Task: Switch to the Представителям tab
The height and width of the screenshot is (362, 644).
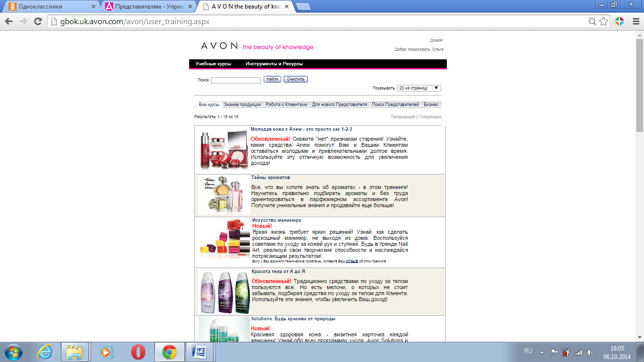Action: point(149,7)
